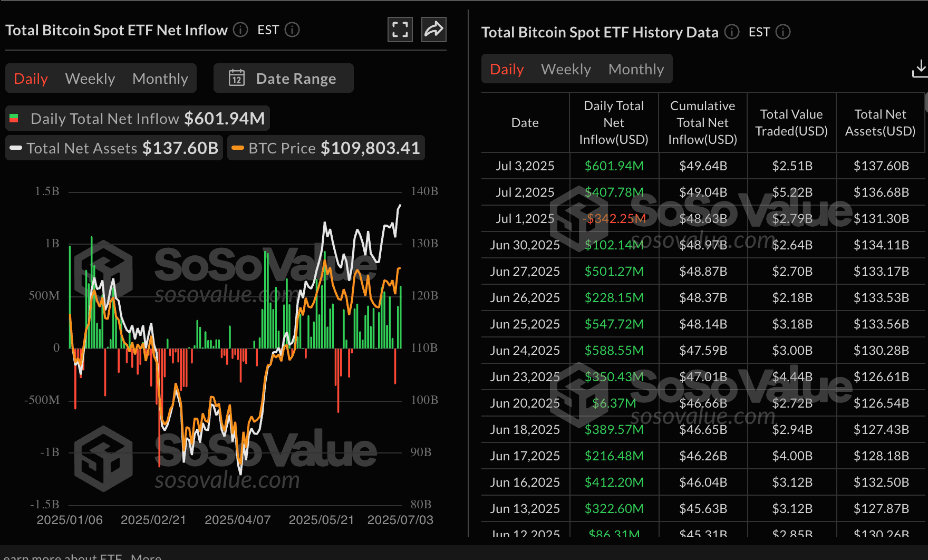This screenshot has width=928, height=560.
Task: Click the Jul 3,2025 date cell
Action: coord(525,166)
